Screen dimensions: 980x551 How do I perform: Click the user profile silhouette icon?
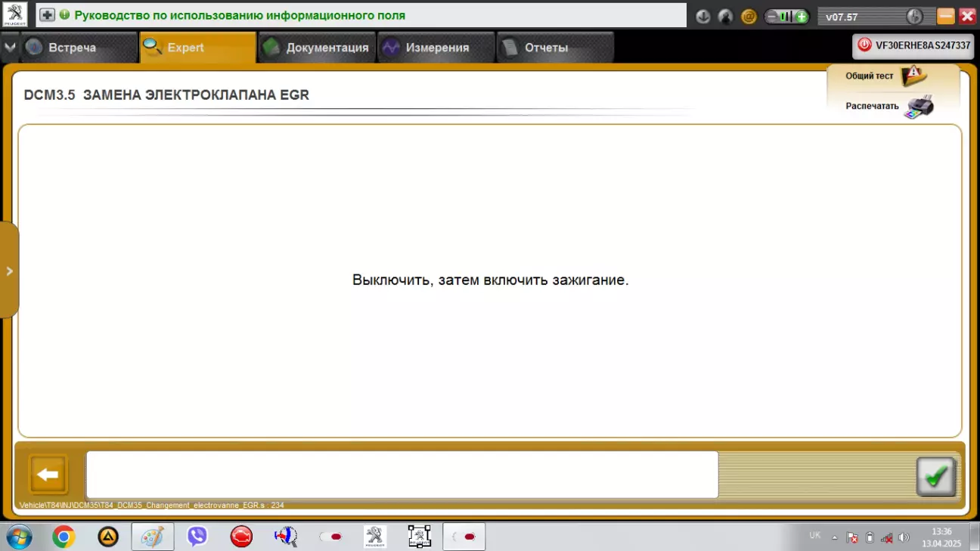coord(726,16)
